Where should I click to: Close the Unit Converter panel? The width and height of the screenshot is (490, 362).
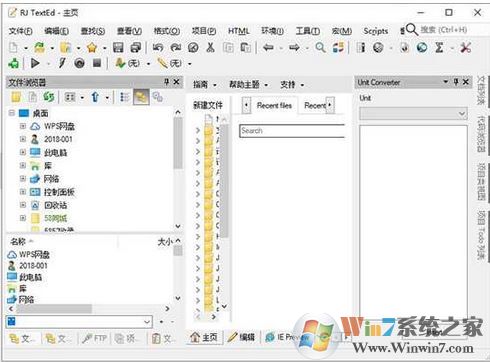466,82
